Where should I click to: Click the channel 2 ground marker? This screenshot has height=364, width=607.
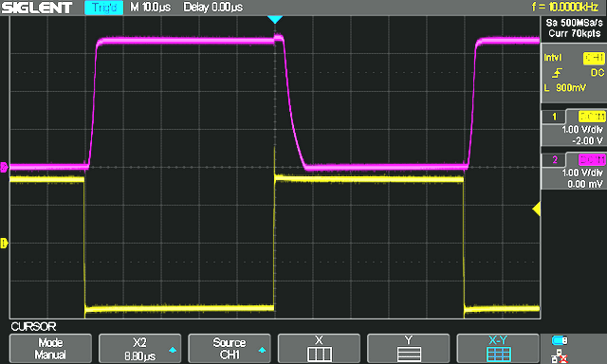click(x=4, y=168)
